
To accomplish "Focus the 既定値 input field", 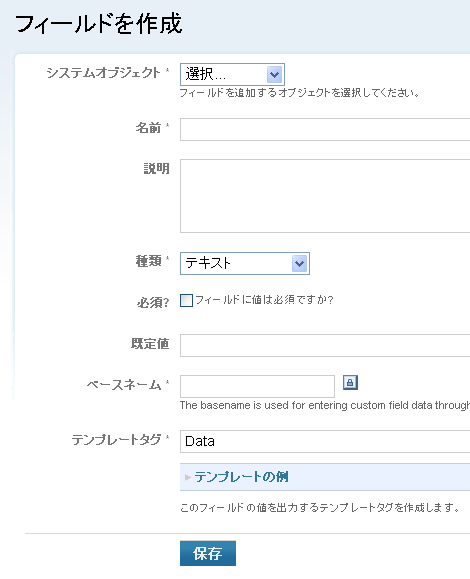I will pos(325,346).
